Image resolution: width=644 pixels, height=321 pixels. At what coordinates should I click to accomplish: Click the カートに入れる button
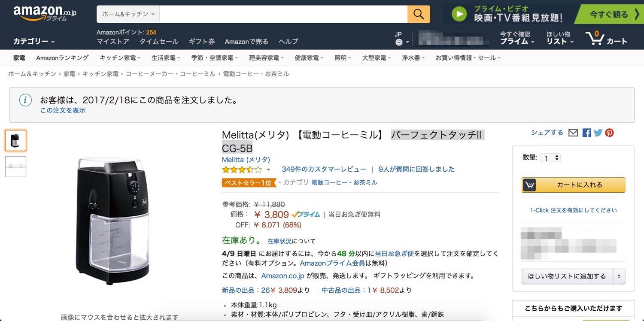tap(573, 185)
